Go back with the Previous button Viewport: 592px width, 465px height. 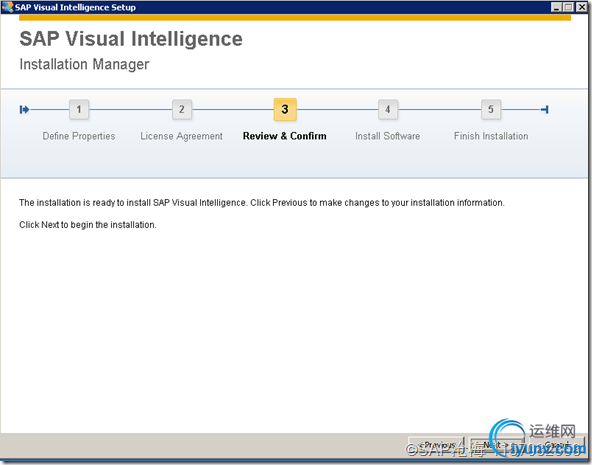pyautogui.click(x=436, y=446)
